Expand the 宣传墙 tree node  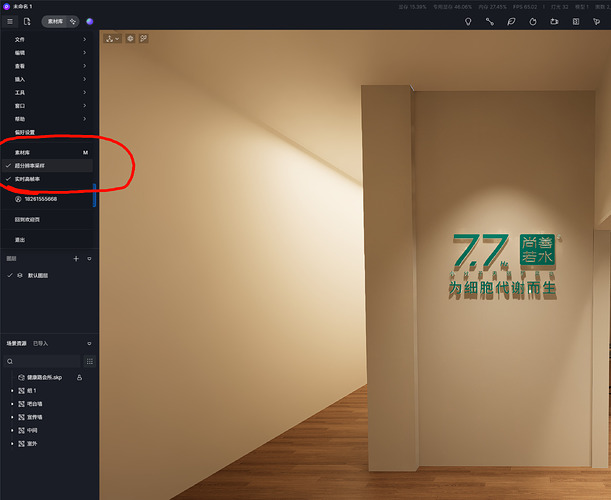coord(12,417)
